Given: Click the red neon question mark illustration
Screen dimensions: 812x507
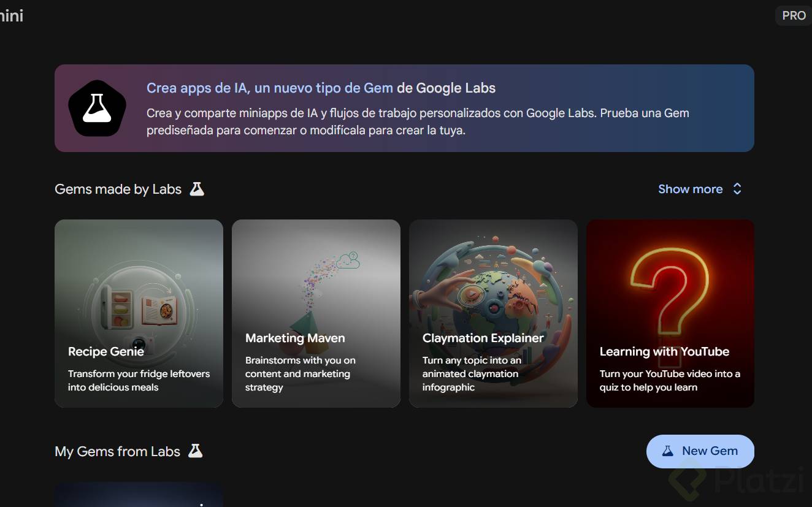Looking at the screenshot, I should coord(670,288).
